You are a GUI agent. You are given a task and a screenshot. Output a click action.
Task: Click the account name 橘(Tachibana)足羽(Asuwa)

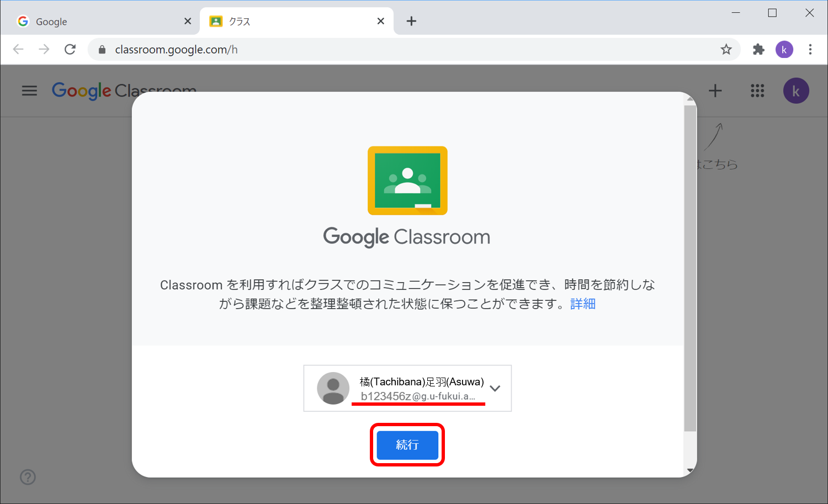pyautogui.click(x=422, y=381)
